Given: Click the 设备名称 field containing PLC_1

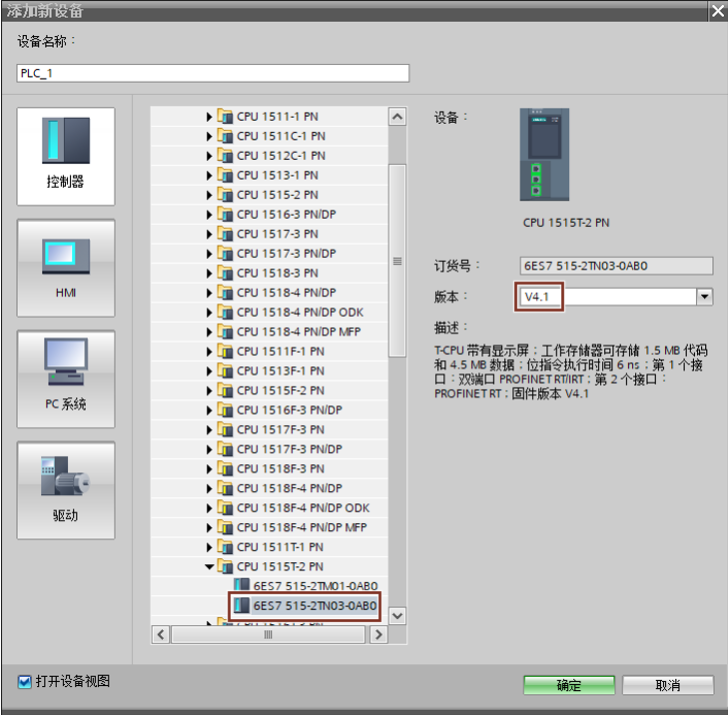Looking at the screenshot, I should 213,73.
